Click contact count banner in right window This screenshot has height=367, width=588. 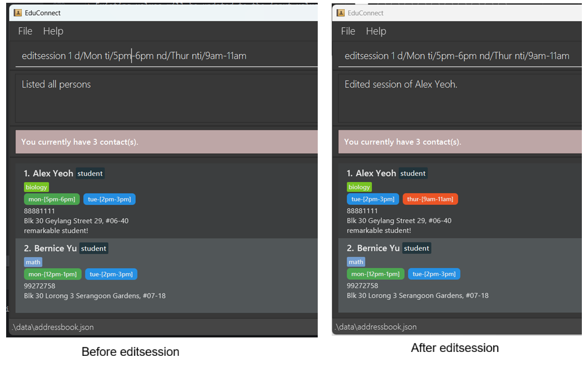460,142
